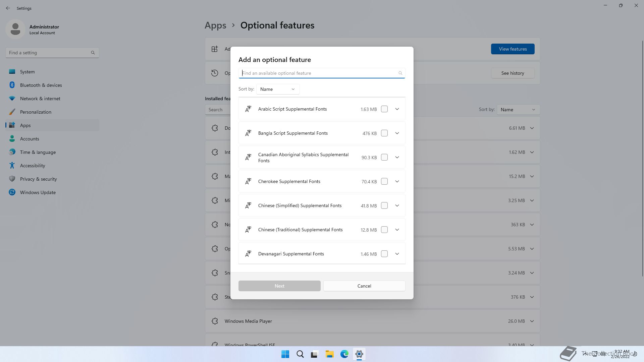Click the font icon beside Cherokee Supplemental Fonts

(x=248, y=181)
